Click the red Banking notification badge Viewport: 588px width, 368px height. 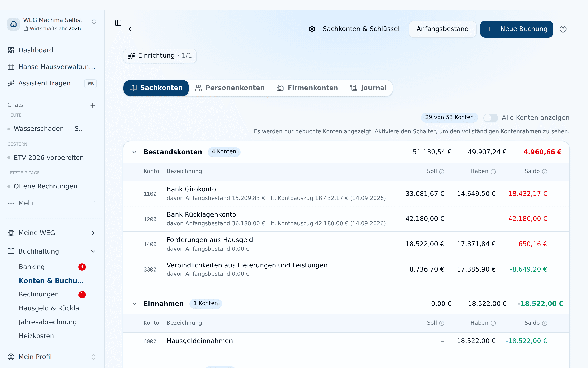pos(82,267)
